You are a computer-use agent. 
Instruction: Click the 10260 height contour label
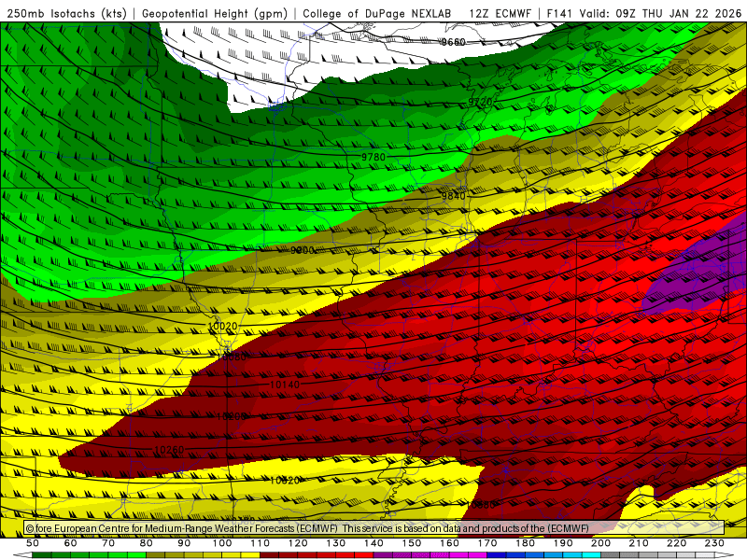[x=169, y=450]
